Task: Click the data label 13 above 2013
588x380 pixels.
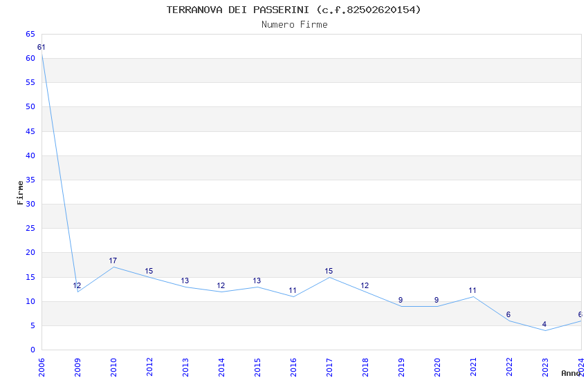Action: 185,281
